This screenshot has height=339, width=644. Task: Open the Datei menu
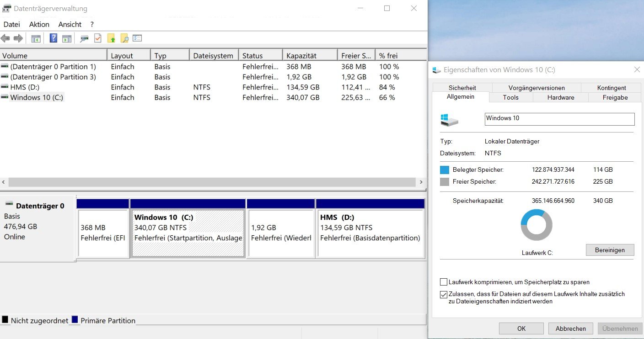coord(12,24)
